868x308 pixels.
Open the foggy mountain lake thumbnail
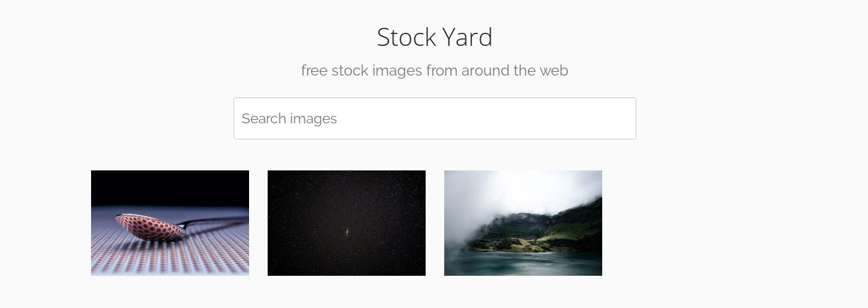523,223
